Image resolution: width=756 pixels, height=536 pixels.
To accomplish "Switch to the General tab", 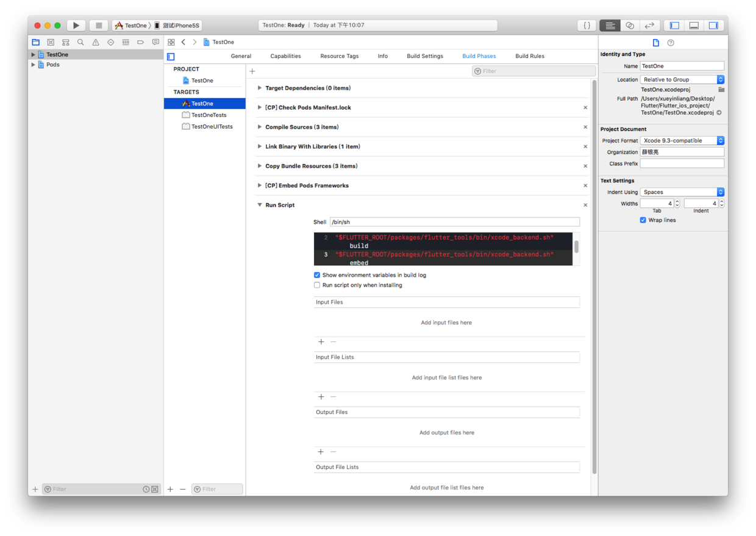I will point(241,56).
